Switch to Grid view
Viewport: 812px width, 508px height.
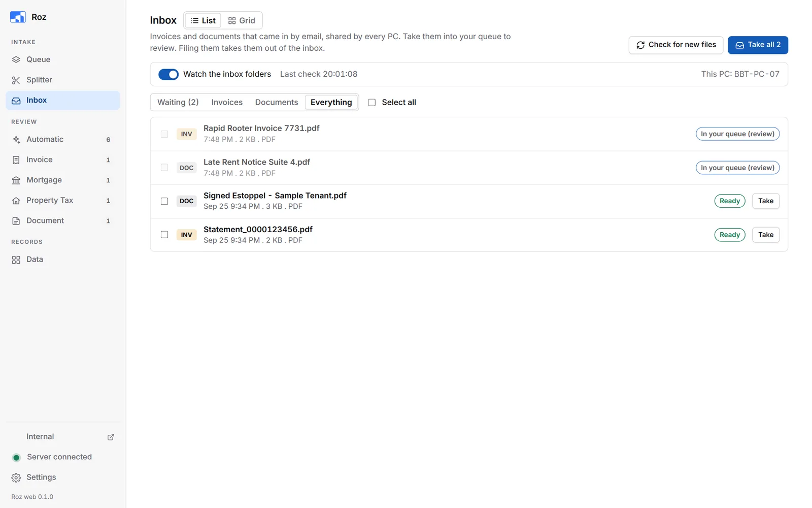pos(242,20)
